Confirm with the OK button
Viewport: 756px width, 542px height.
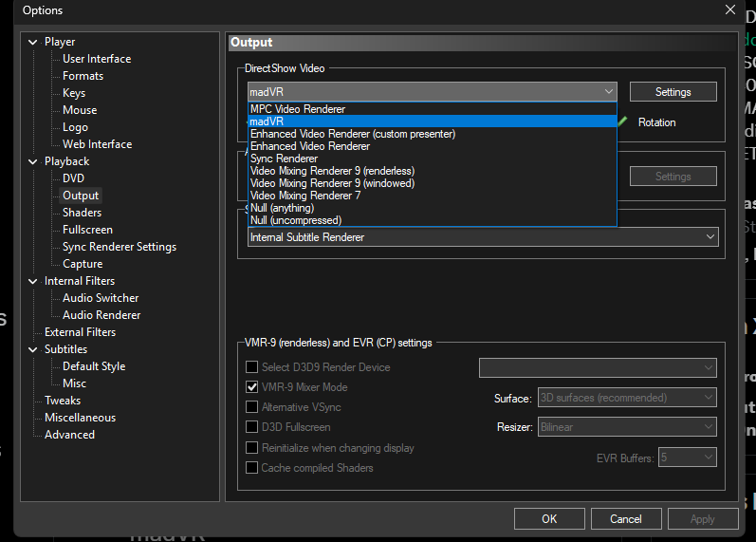pos(549,519)
